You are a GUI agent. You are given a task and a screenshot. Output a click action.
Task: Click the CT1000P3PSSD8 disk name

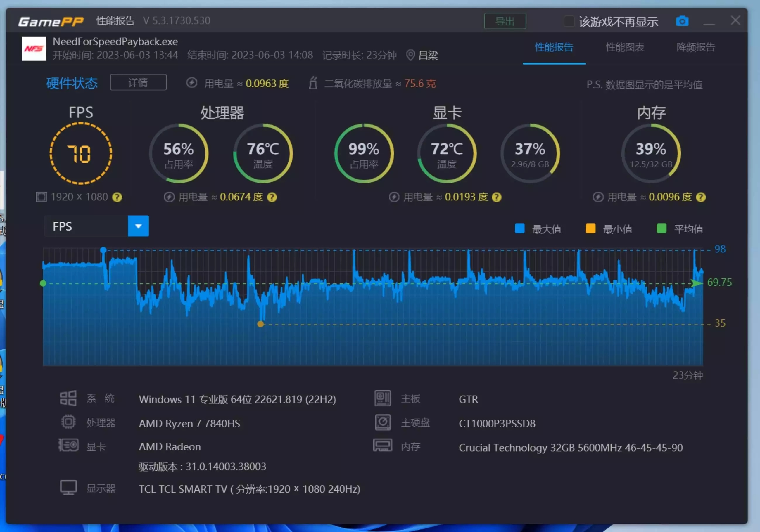497,424
